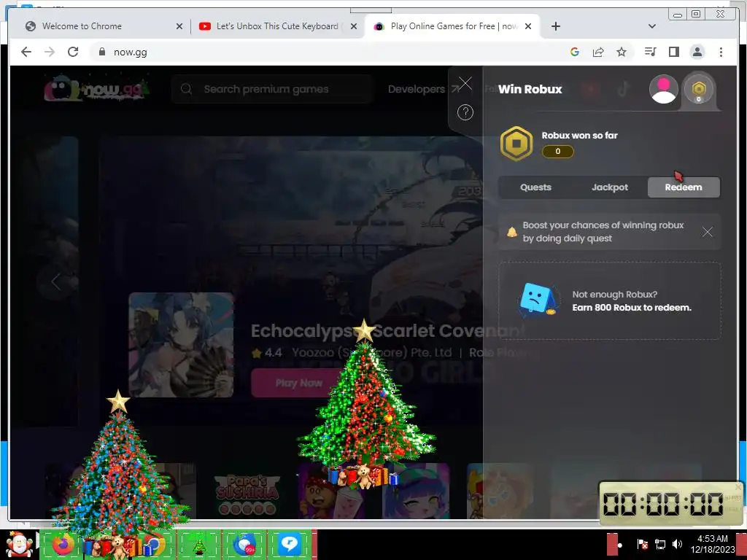Click the Search premium games field
This screenshot has width=747, height=560.
coord(271,89)
